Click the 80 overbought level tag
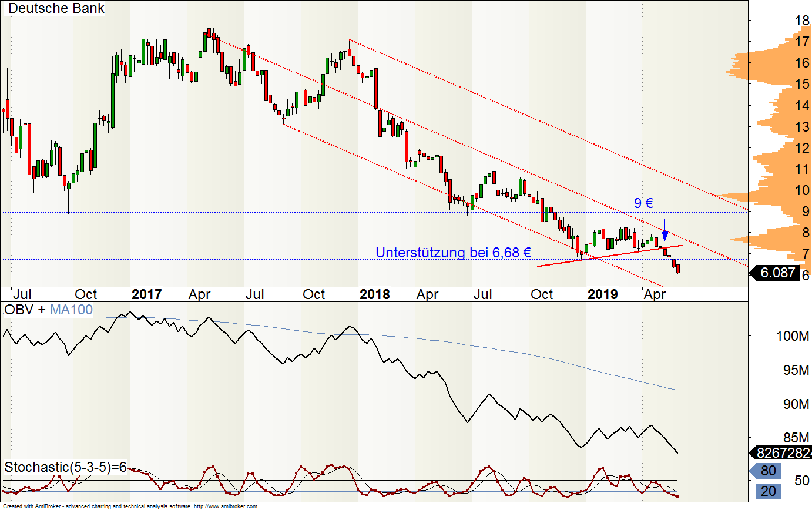This screenshot has width=812, height=510. [767, 471]
